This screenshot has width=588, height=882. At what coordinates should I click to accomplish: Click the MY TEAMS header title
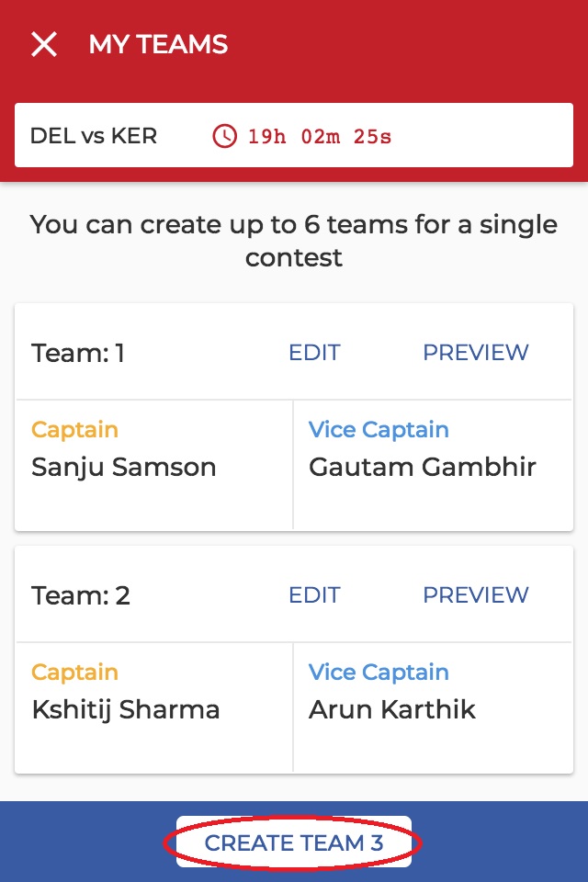point(158,44)
